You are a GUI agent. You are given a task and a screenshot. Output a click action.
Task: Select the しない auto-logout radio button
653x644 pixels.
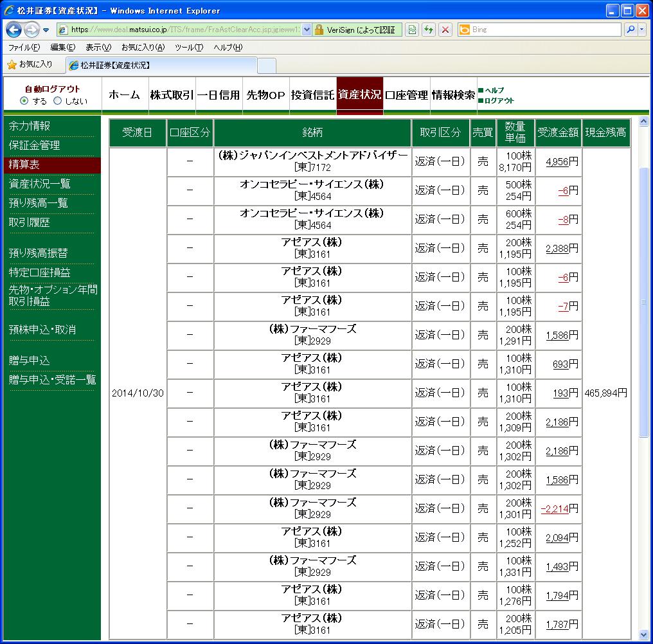click(x=57, y=101)
